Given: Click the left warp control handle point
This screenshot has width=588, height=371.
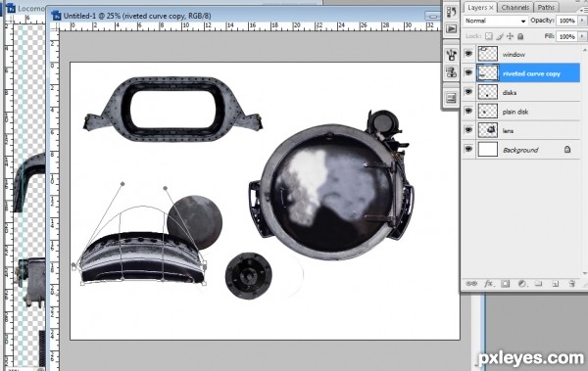Looking at the screenshot, I should (x=122, y=184).
